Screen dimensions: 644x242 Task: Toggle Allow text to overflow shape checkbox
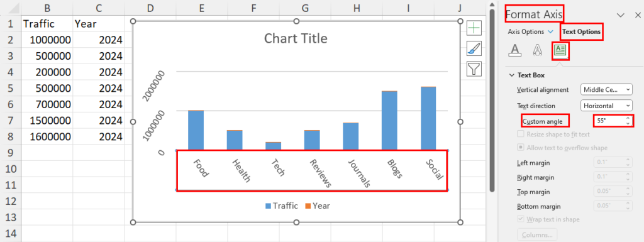(520, 147)
